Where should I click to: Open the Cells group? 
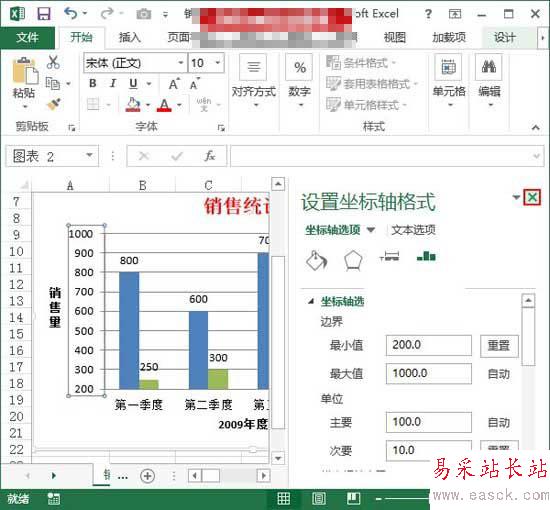449,81
